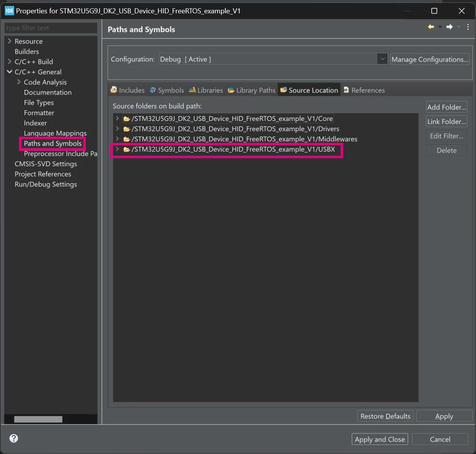Screen dimensions: 476x454
Task: Click the back navigation arrow icon
Action: pos(431,27)
